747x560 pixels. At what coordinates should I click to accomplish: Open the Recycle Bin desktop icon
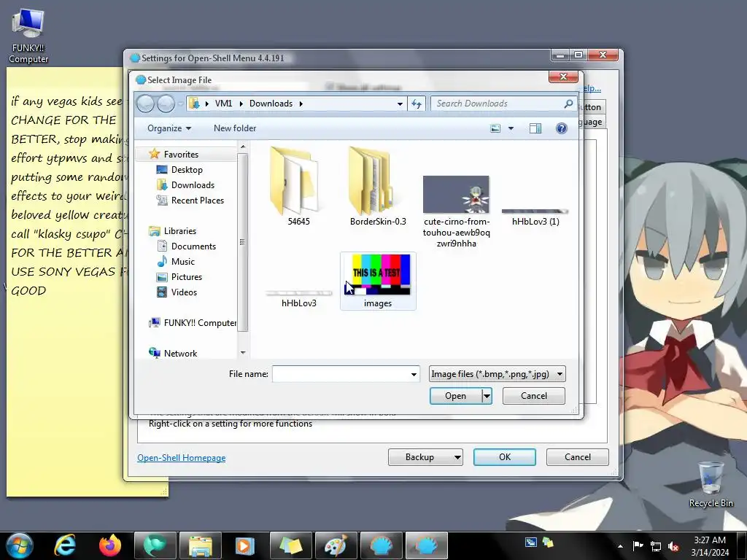point(711,484)
